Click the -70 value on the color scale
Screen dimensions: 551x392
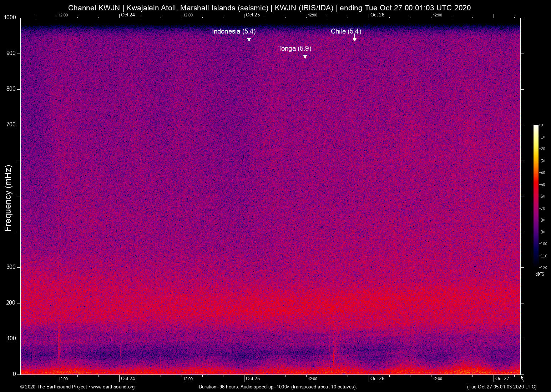click(542, 208)
